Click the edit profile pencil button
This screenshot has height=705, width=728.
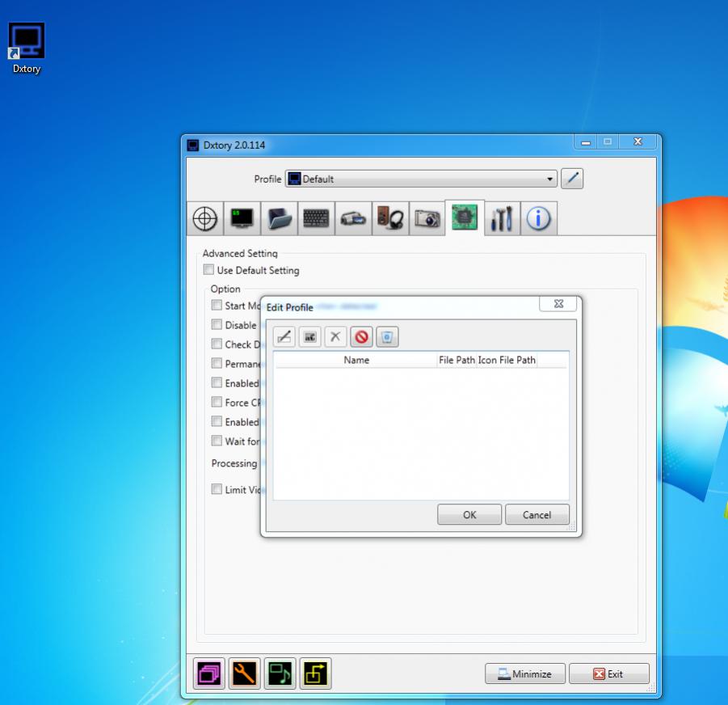click(x=572, y=179)
